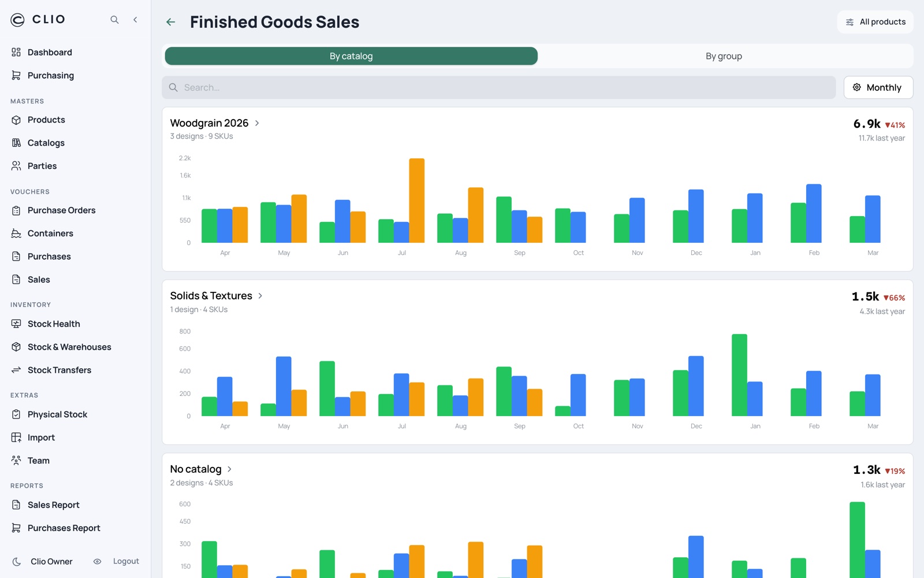The image size is (924, 578).
Task: Expand Woodgrain 2026 catalog chevron
Action: click(257, 123)
